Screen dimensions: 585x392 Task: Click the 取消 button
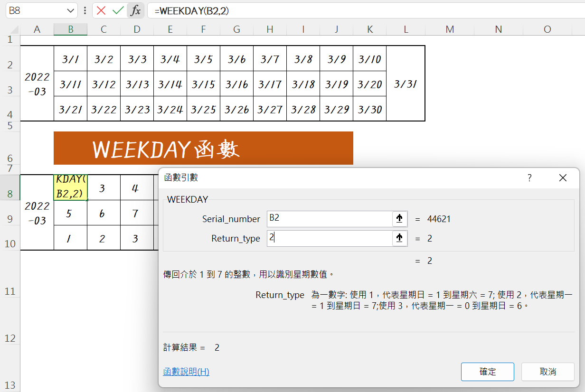548,372
